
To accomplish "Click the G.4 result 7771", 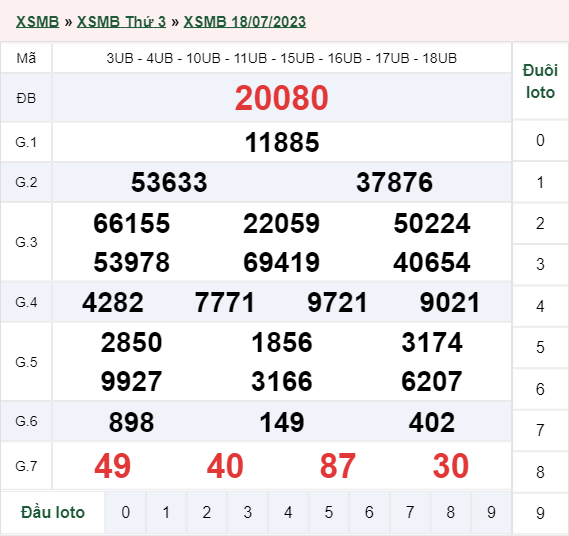I will pos(225,303).
